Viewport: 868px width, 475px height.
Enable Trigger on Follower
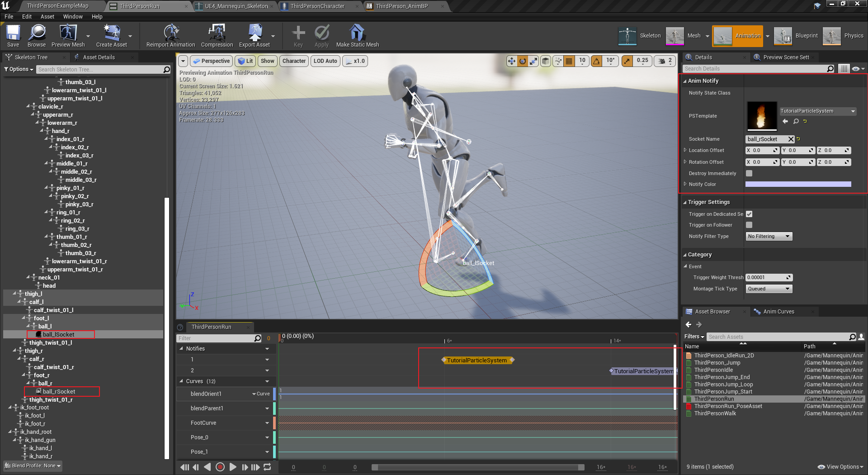(x=749, y=225)
